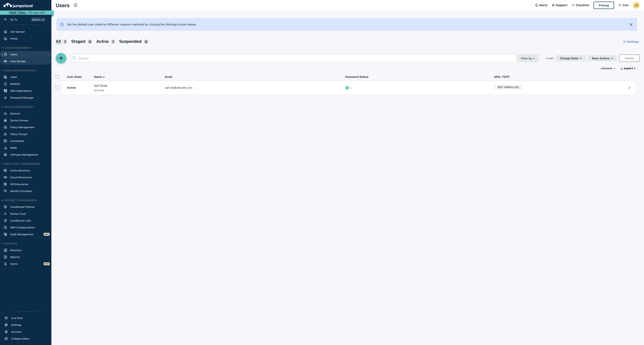Open the Filter by dropdown
This screenshot has height=345, width=644.
[528, 58]
